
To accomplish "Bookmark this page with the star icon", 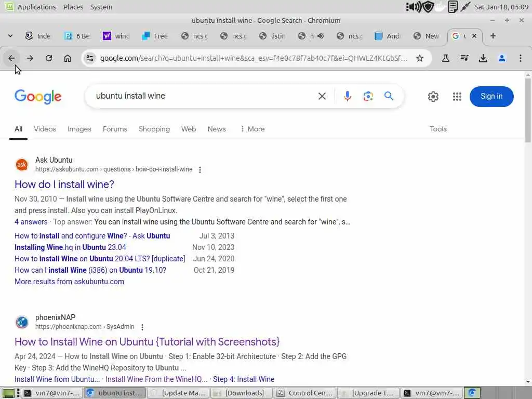I will click(420, 58).
